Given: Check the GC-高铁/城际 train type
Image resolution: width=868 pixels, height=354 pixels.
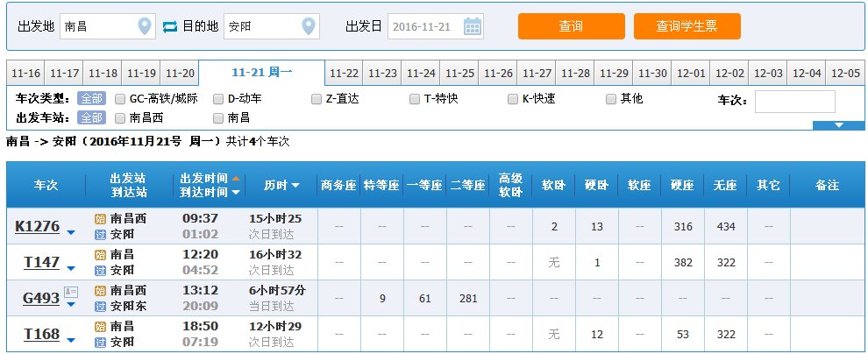Looking at the screenshot, I should tap(119, 99).
